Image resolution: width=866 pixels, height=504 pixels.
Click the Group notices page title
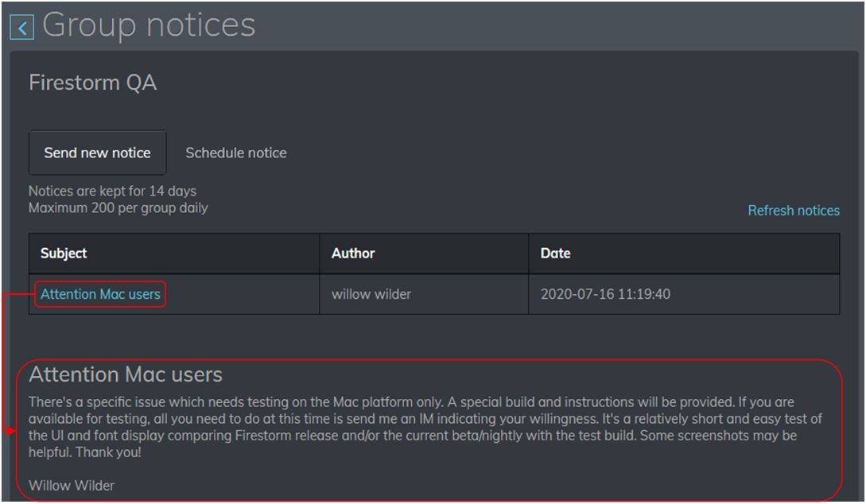[x=149, y=25]
